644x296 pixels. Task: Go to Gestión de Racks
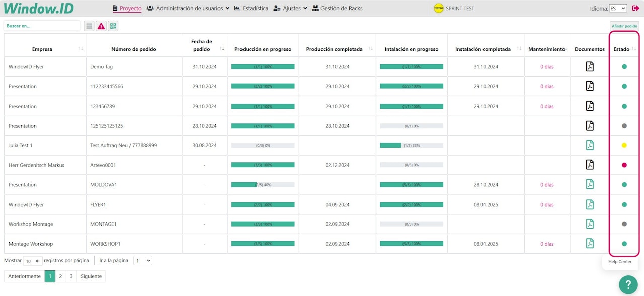pyautogui.click(x=337, y=9)
